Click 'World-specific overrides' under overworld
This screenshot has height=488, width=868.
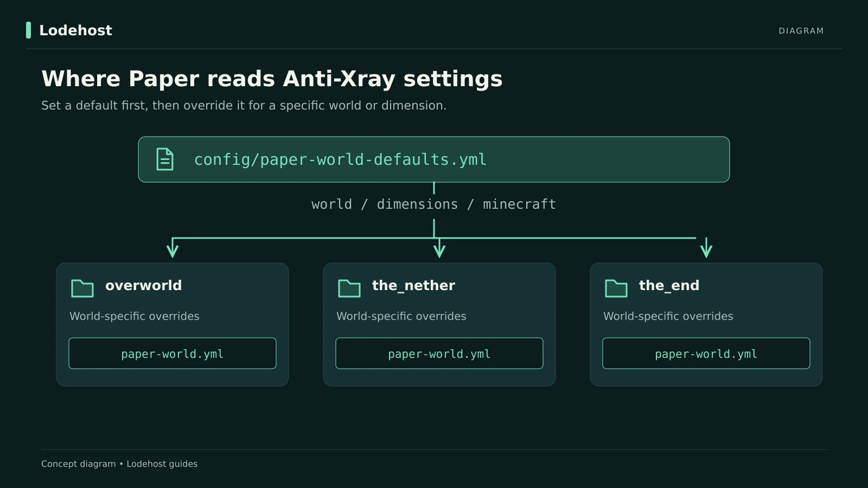(x=135, y=316)
